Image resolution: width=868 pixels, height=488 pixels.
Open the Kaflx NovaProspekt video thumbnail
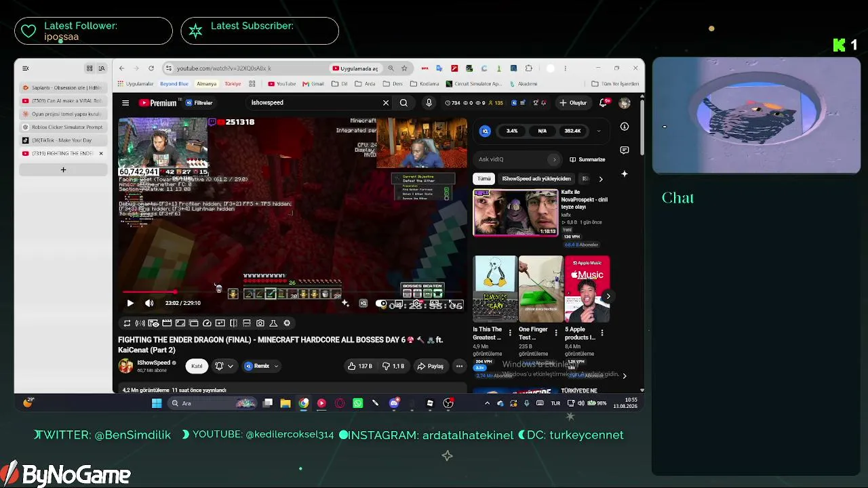(x=515, y=213)
